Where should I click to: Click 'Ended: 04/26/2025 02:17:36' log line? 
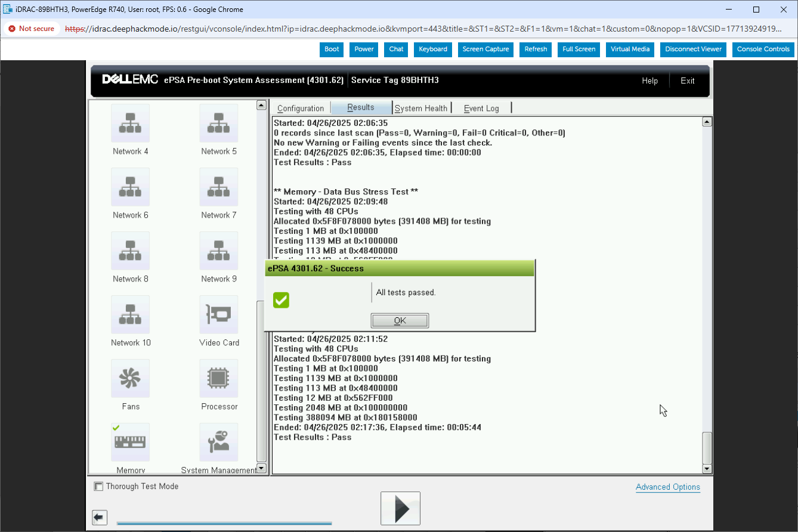coord(378,428)
